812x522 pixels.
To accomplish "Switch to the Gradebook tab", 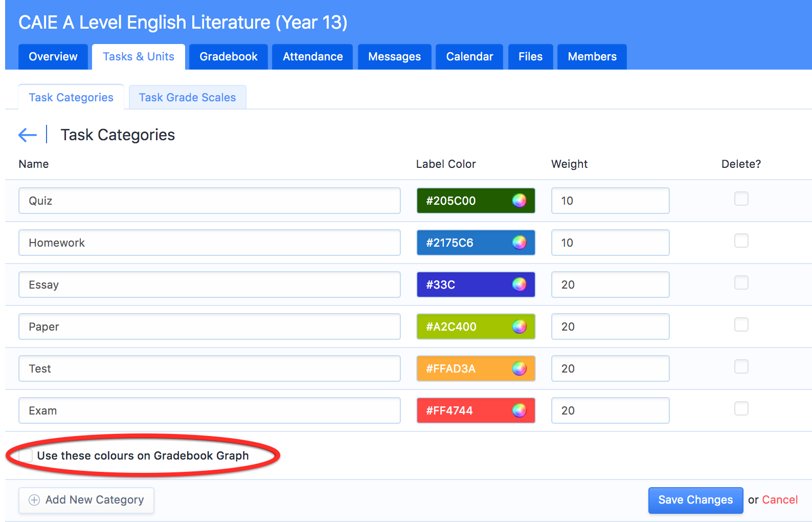I will pyautogui.click(x=228, y=57).
